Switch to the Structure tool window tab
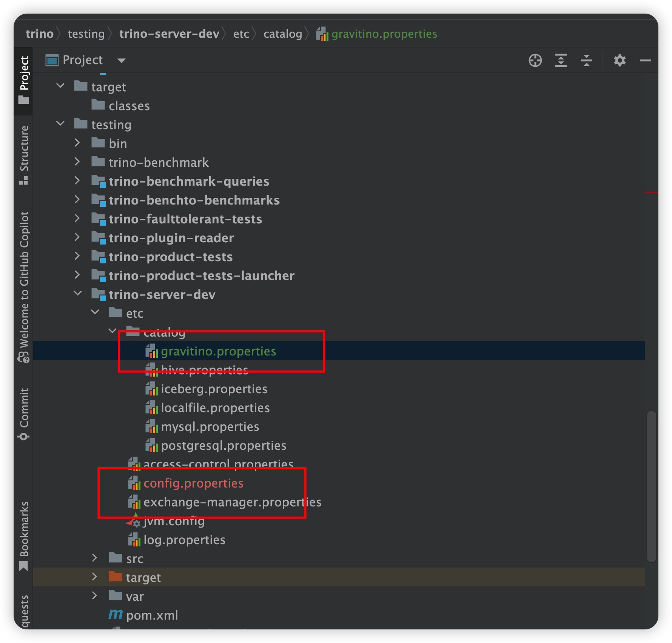This screenshot has height=643, width=672. [24, 155]
